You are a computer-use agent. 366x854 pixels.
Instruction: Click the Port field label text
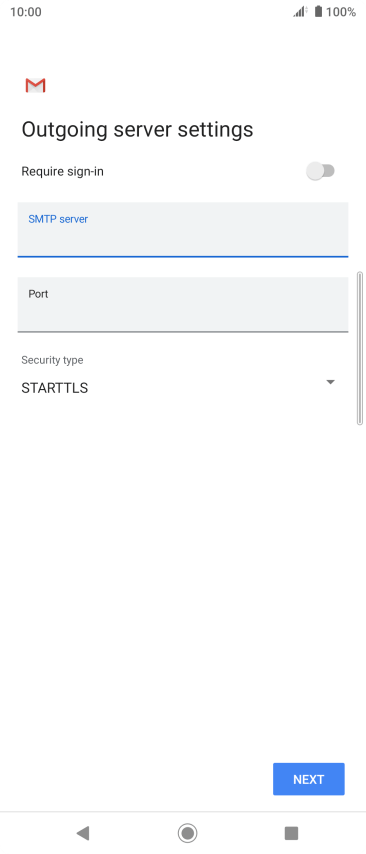pyautogui.click(x=38, y=294)
